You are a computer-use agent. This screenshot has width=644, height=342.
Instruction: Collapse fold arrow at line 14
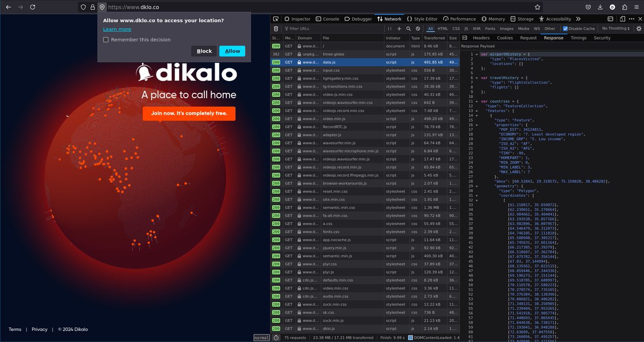(x=477, y=115)
